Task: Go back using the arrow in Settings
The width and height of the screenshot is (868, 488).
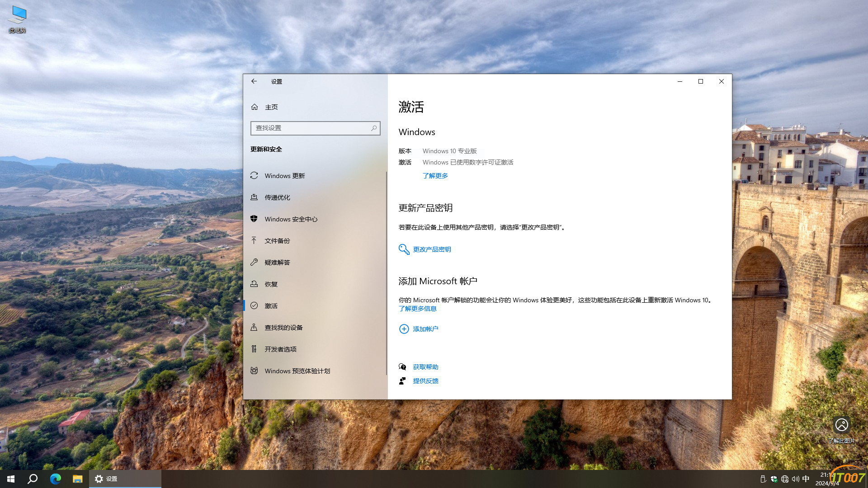Action: tap(254, 81)
